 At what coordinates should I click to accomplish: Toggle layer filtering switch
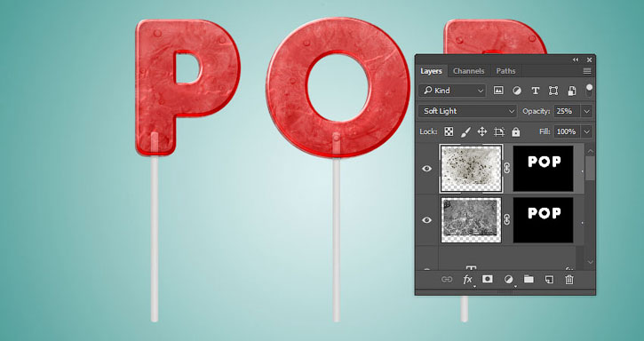coord(590,91)
